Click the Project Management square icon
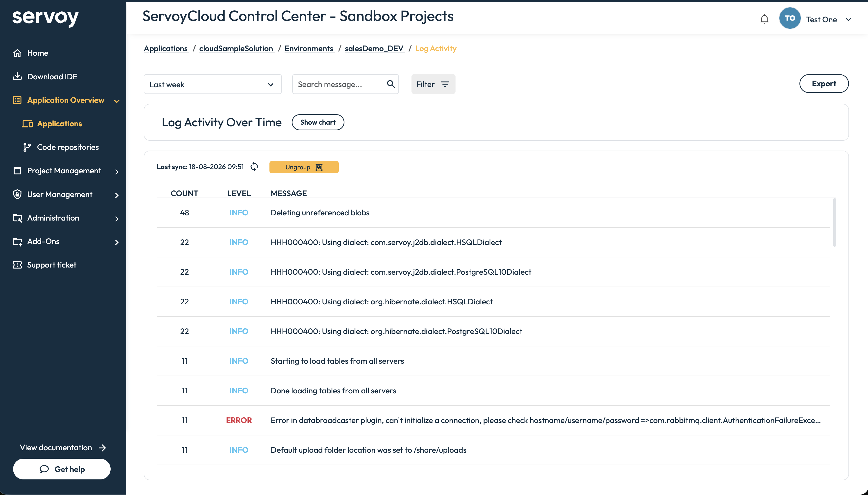The height and width of the screenshot is (495, 868). point(17,171)
